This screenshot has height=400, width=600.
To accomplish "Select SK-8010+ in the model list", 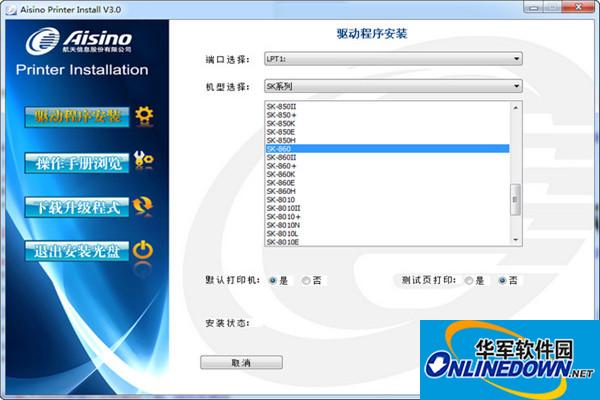I will pyautogui.click(x=388, y=217).
